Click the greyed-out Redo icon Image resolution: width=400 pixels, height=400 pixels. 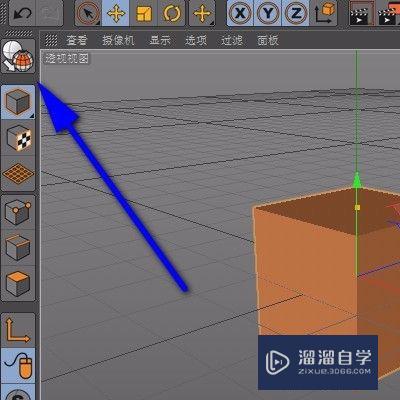tap(49, 13)
